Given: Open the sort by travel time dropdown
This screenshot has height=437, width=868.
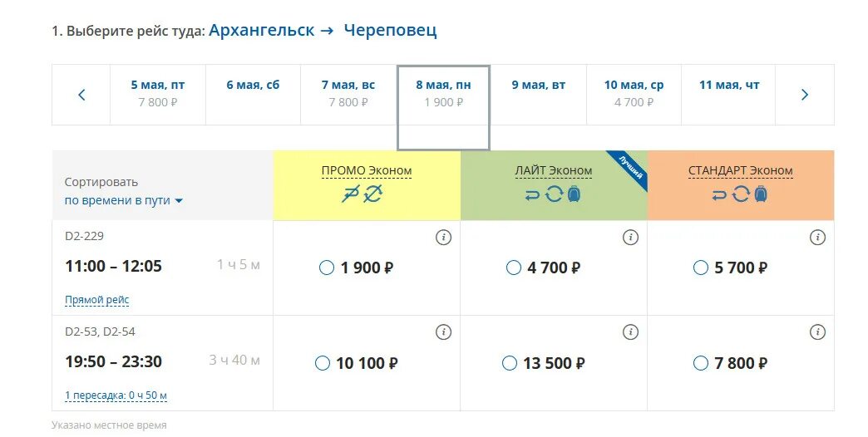Looking at the screenshot, I should click(x=123, y=200).
